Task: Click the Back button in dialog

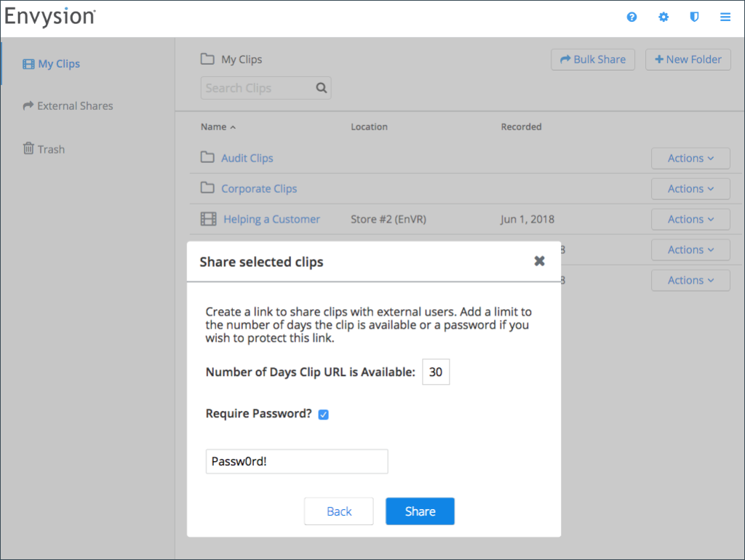Action: click(339, 511)
